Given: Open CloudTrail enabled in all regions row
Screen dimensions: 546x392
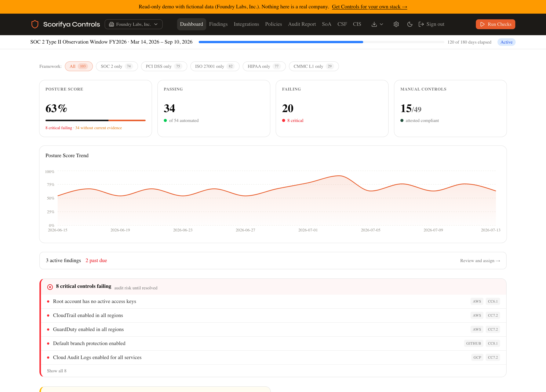Looking at the screenshot, I should pyautogui.click(x=274, y=315).
